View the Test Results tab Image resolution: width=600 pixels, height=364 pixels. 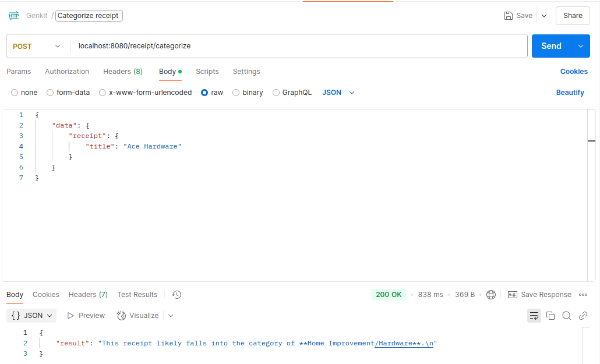(137, 295)
